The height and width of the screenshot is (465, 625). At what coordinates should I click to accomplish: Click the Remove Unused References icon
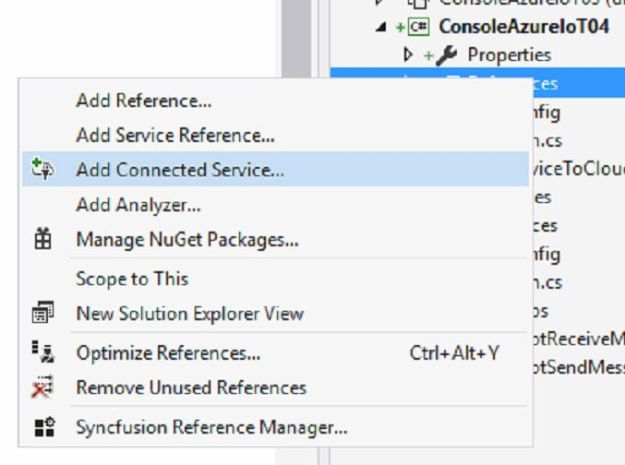[42, 388]
